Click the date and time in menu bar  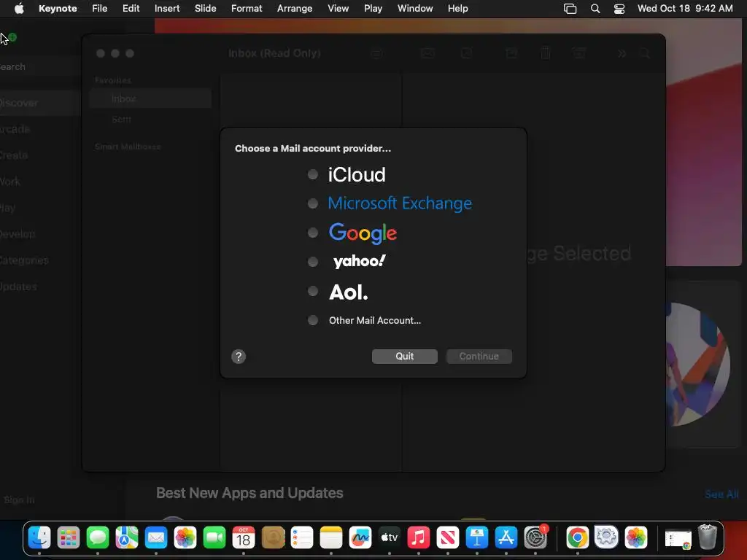[684, 8]
